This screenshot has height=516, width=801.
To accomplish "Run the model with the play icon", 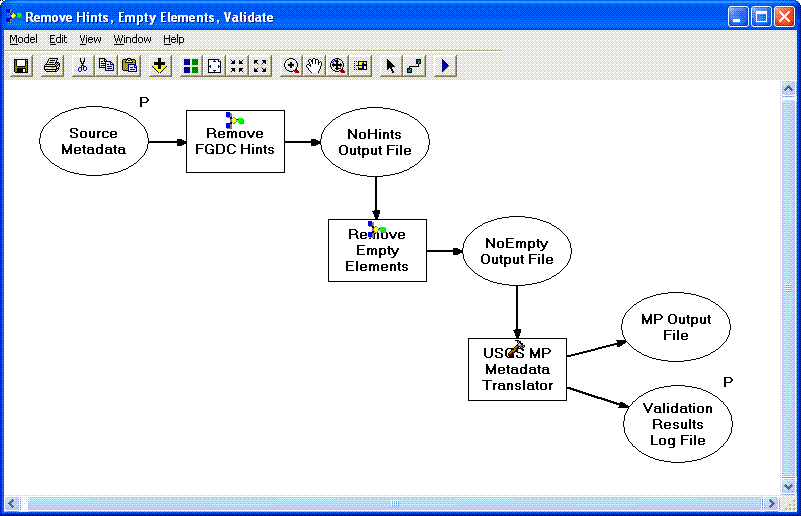I will pos(445,66).
